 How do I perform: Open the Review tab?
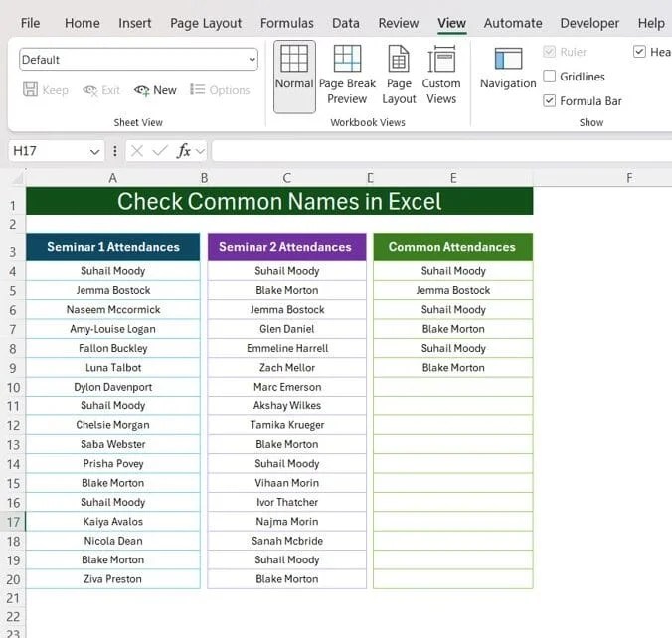tap(399, 23)
